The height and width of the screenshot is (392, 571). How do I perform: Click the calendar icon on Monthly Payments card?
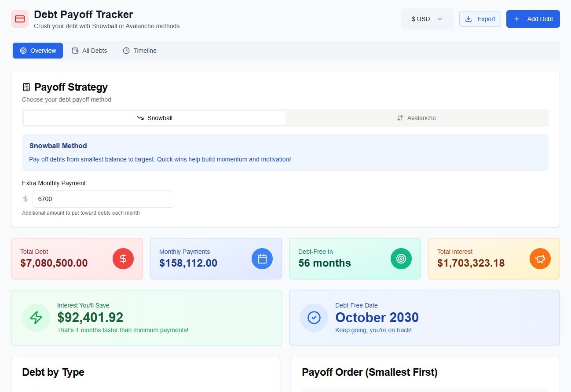click(262, 259)
